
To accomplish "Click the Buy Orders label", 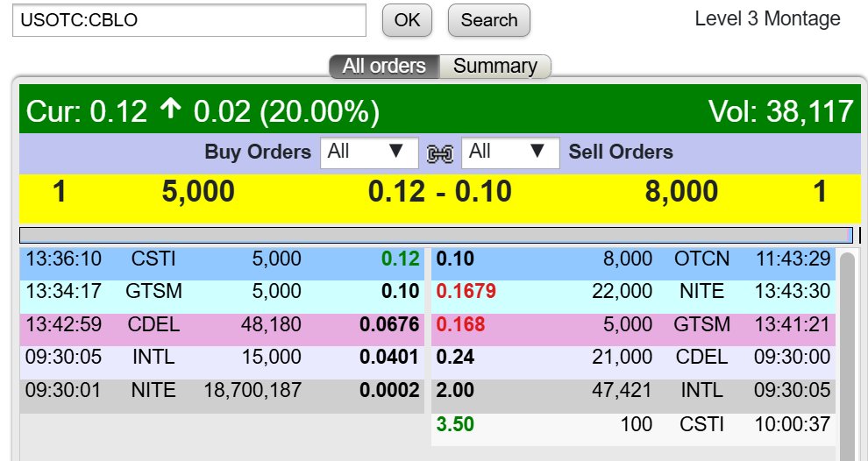I will point(258,152).
